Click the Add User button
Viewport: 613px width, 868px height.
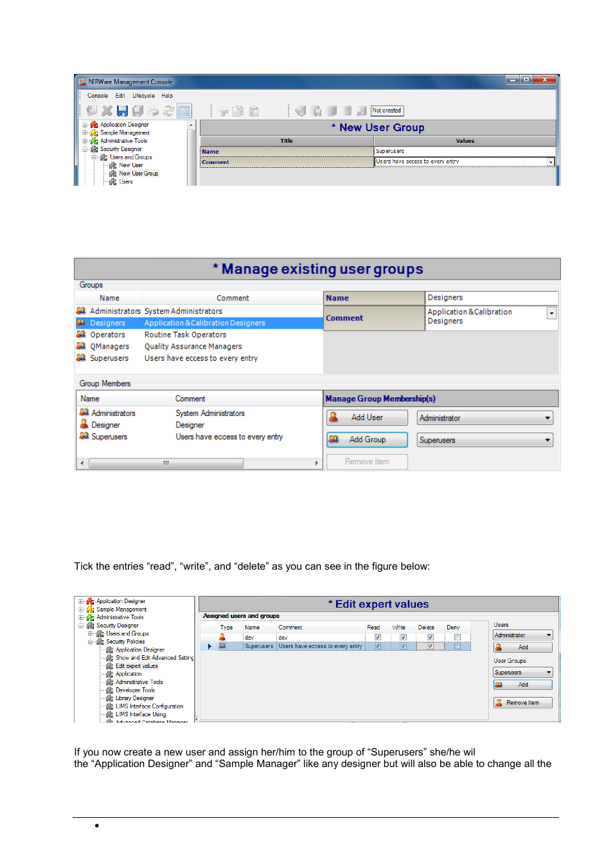tap(368, 418)
